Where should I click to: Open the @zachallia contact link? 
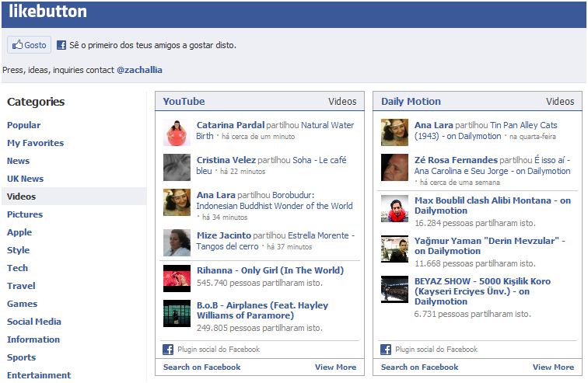point(139,70)
